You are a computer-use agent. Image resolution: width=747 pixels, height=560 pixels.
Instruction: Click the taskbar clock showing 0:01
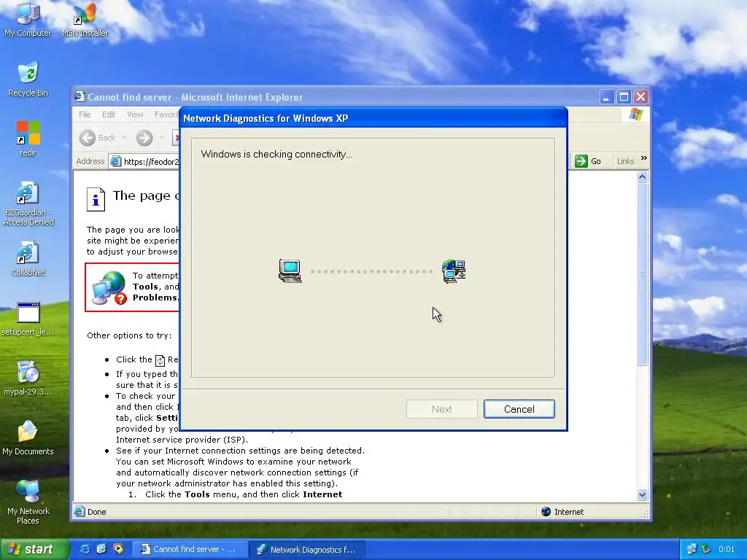point(726,549)
